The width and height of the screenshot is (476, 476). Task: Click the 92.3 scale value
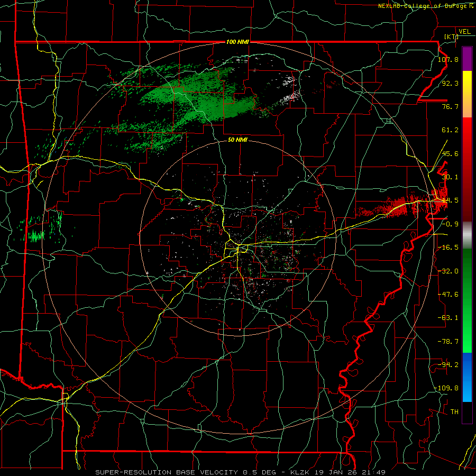click(450, 83)
